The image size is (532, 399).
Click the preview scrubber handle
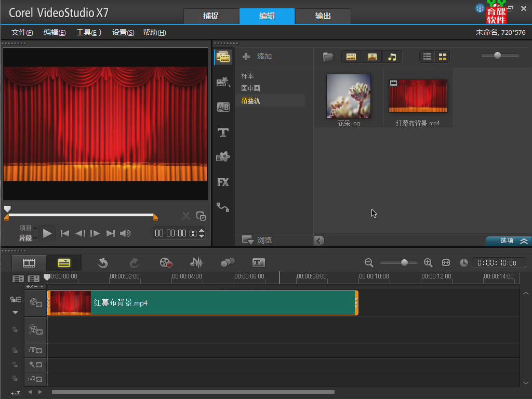pyautogui.click(x=7, y=209)
